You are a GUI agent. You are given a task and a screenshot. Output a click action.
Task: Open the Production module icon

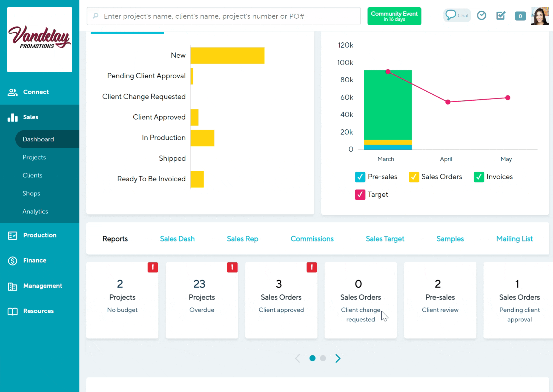(13, 235)
